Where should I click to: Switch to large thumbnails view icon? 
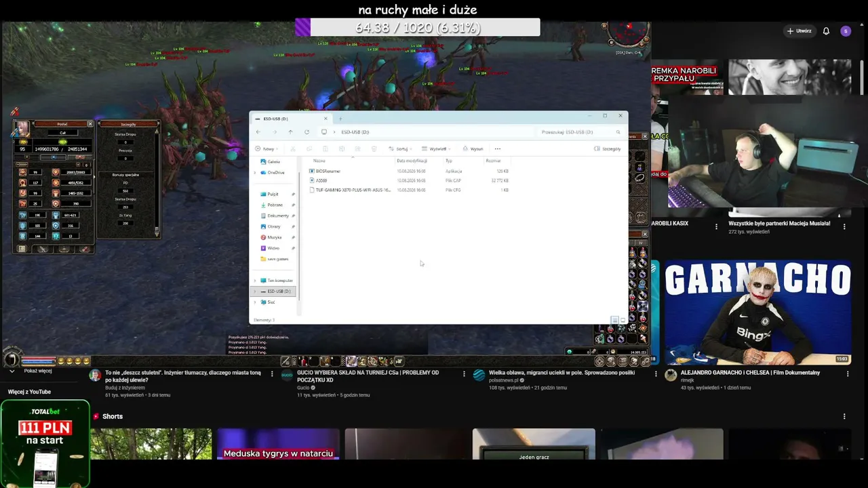click(x=623, y=320)
